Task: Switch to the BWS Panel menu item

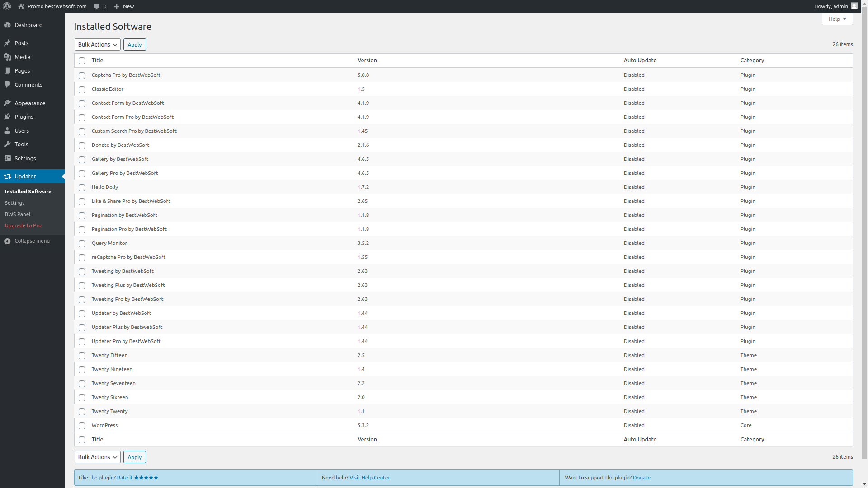Action: click(x=18, y=214)
